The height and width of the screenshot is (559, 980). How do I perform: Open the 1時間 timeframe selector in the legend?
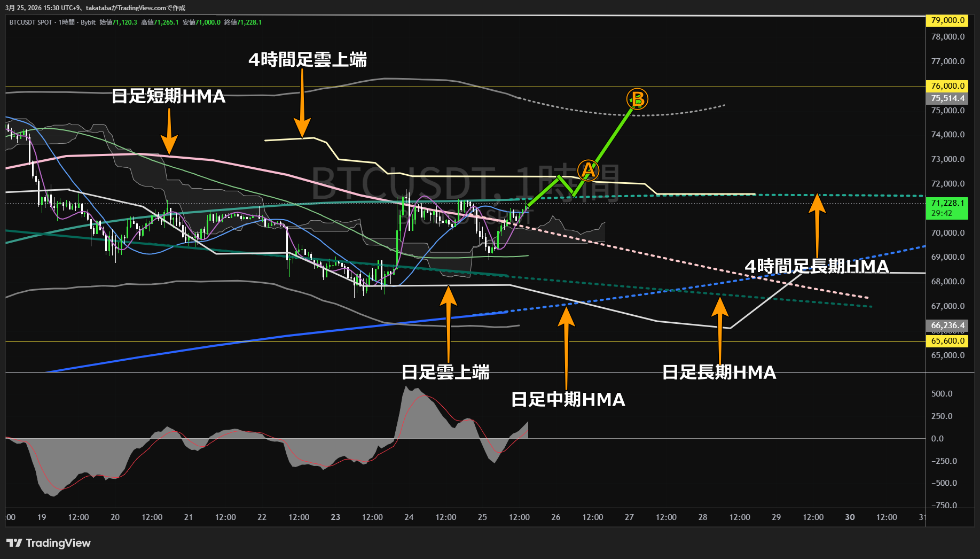(66, 22)
